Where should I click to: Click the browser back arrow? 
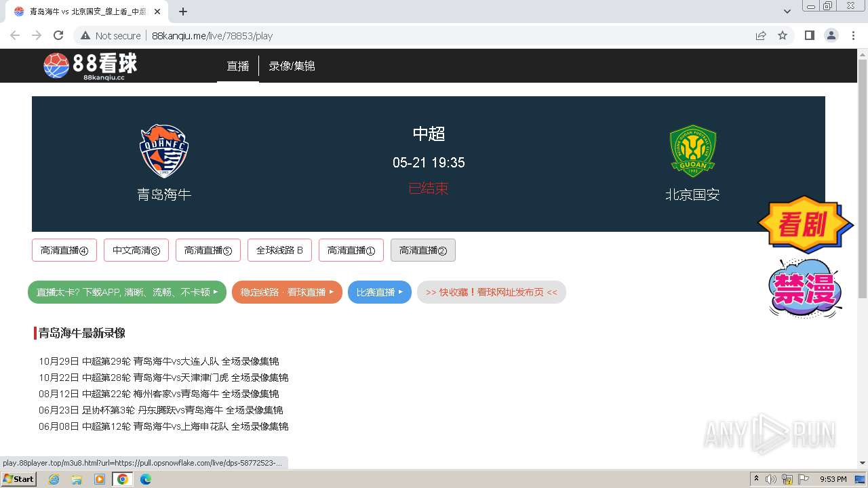click(x=15, y=35)
